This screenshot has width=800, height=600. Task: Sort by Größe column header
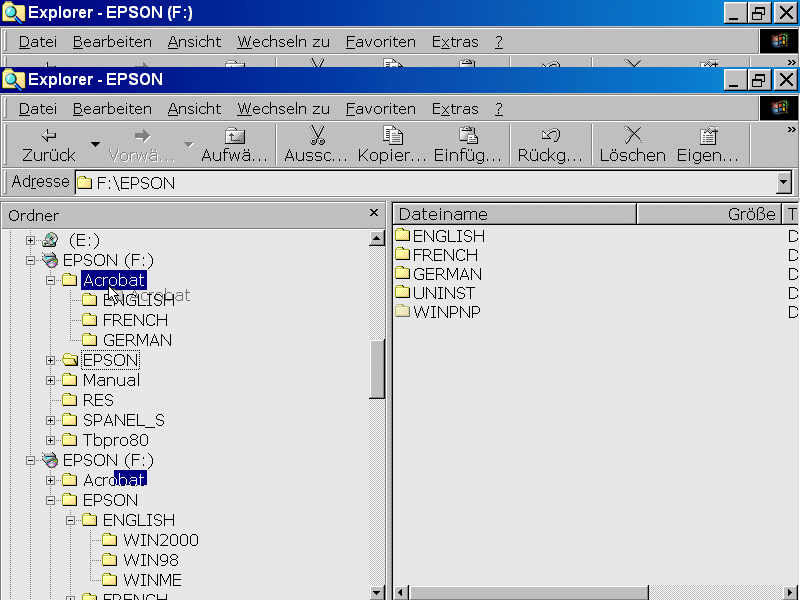(708, 214)
